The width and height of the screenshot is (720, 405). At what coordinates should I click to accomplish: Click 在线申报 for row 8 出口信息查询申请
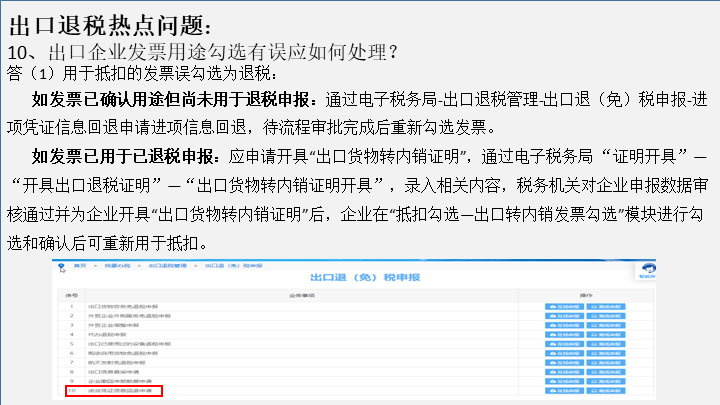pos(564,372)
